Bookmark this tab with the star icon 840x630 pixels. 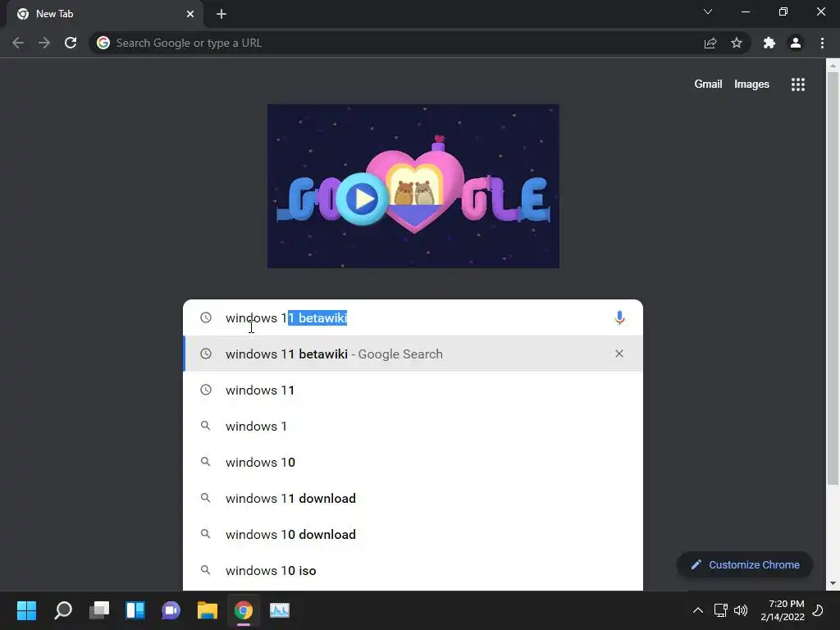[737, 43]
